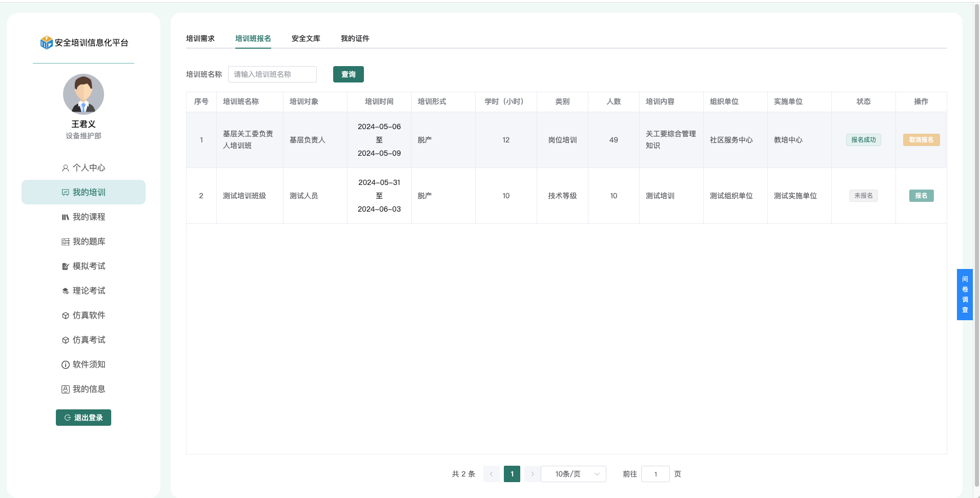Select the 我的证件 tab
This screenshot has width=980, height=498.
point(355,38)
